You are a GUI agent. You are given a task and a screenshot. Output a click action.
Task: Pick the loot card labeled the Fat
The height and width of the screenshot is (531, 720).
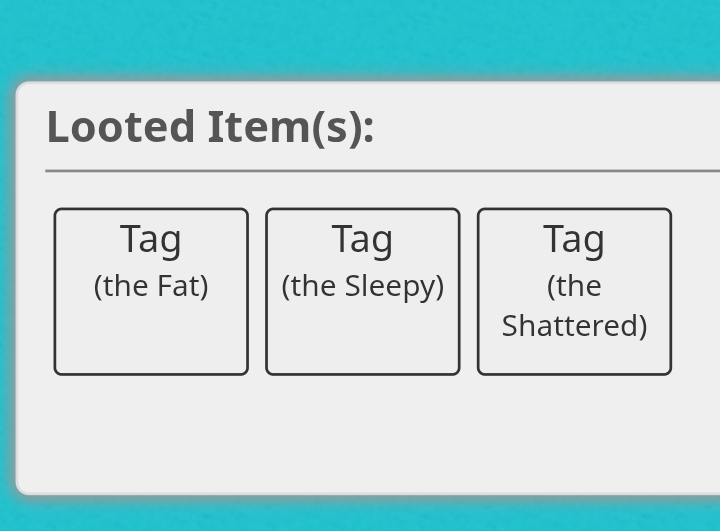[x=151, y=292]
